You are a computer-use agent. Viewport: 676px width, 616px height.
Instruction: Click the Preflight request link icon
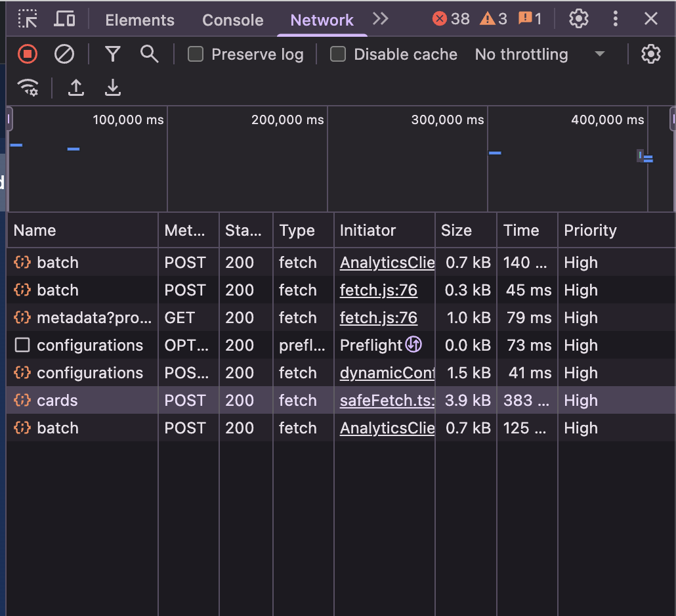coord(413,345)
